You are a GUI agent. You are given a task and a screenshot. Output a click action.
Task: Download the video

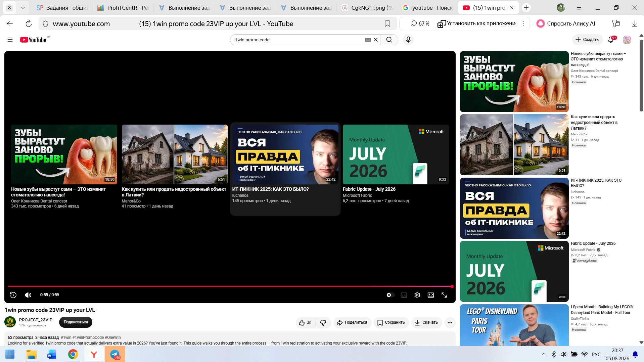(426, 322)
